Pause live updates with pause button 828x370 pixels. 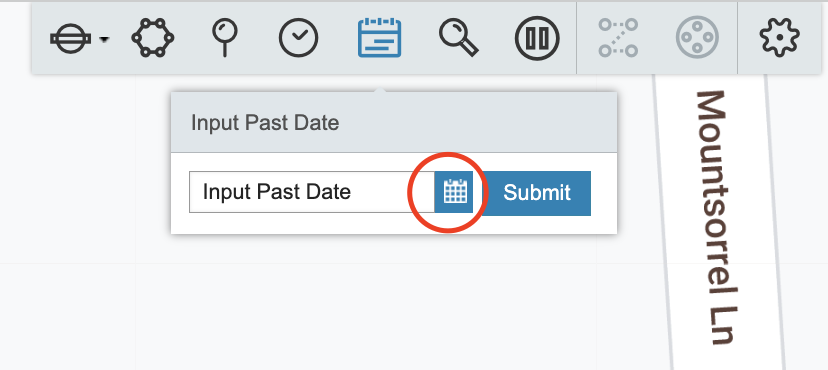pos(537,38)
